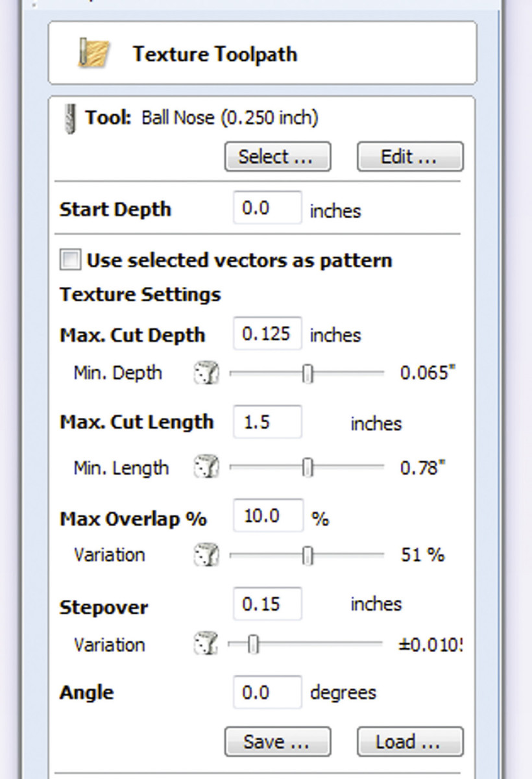
Task: Focus the Start Depth input field
Action: tap(267, 208)
